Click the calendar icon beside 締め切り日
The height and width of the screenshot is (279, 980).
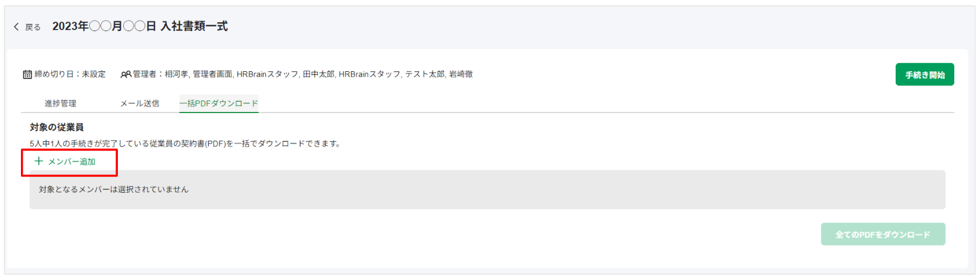pyautogui.click(x=28, y=74)
